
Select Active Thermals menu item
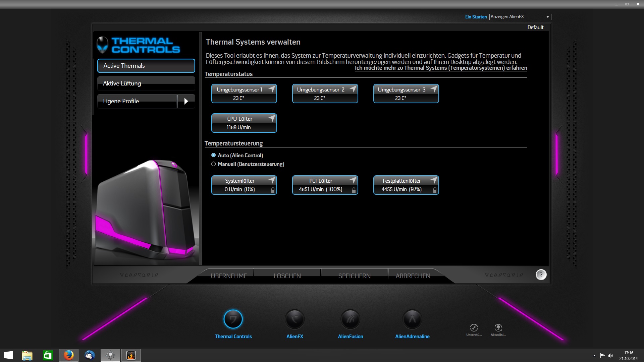(146, 66)
